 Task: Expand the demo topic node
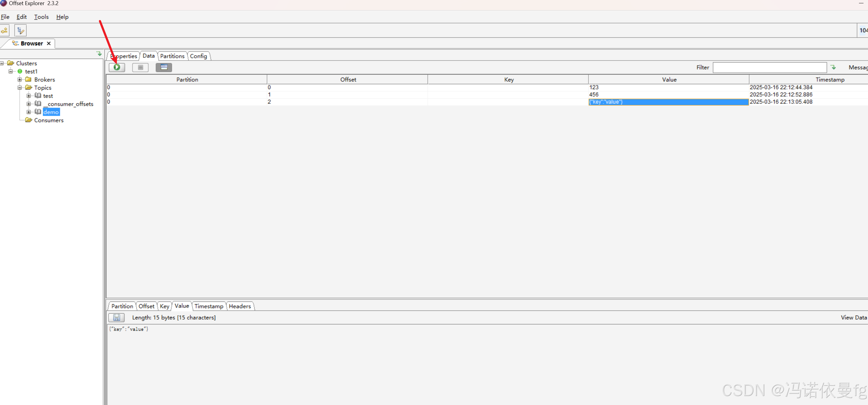[29, 112]
